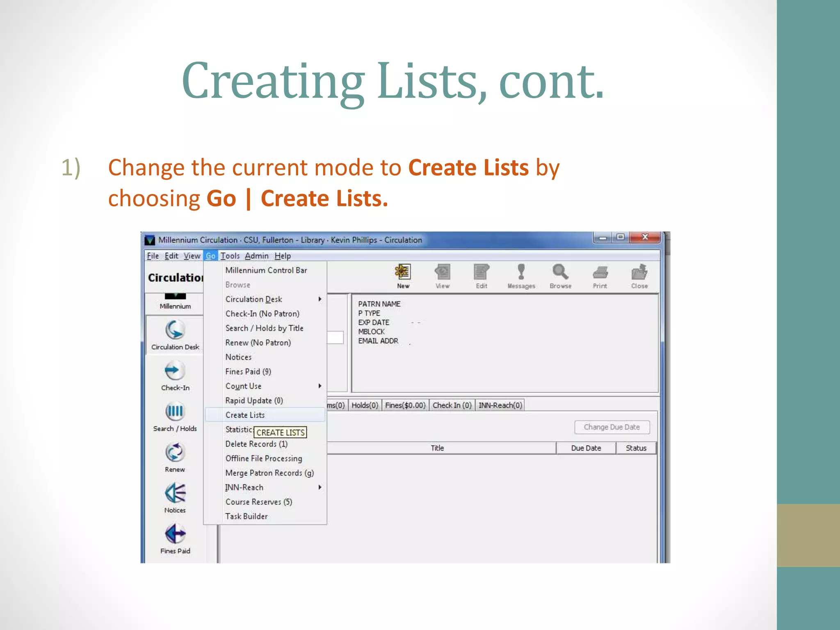Image resolution: width=840 pixels, height=630 pixels.
Task: Switch to the Fines($0.00) tab
Action: click(x=405, y=405)
